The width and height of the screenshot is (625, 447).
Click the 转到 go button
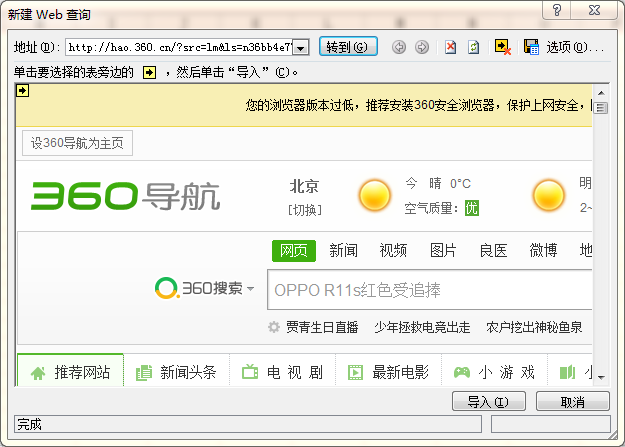(348, 47)
